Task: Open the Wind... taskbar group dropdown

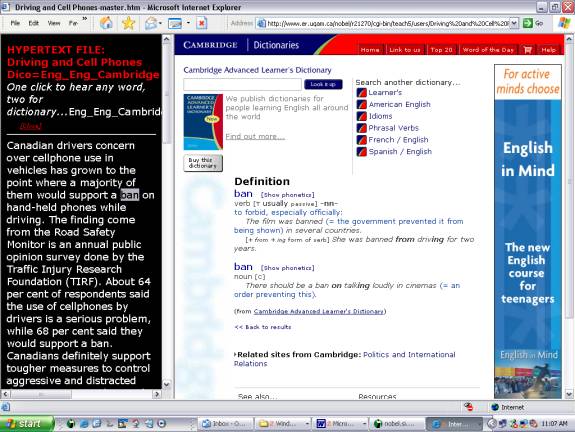Action: (307, 424)
